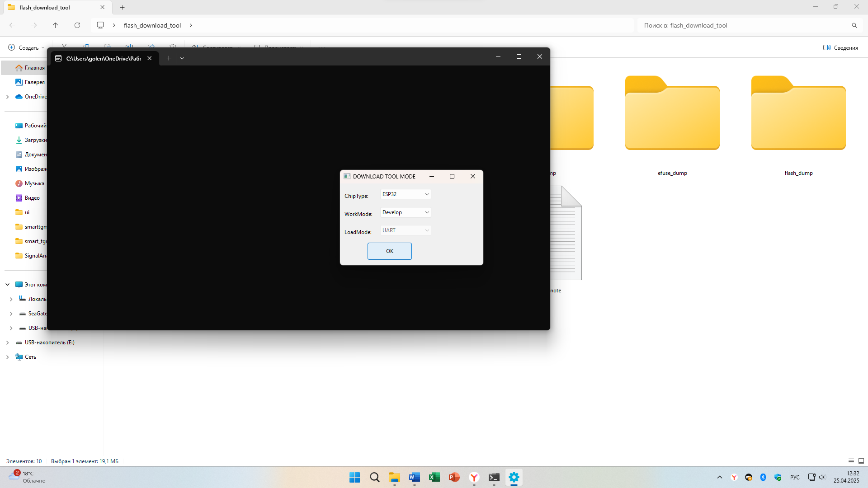
Task: Switch to large thumbnails view icon
Action: click(x=861, y=461)
